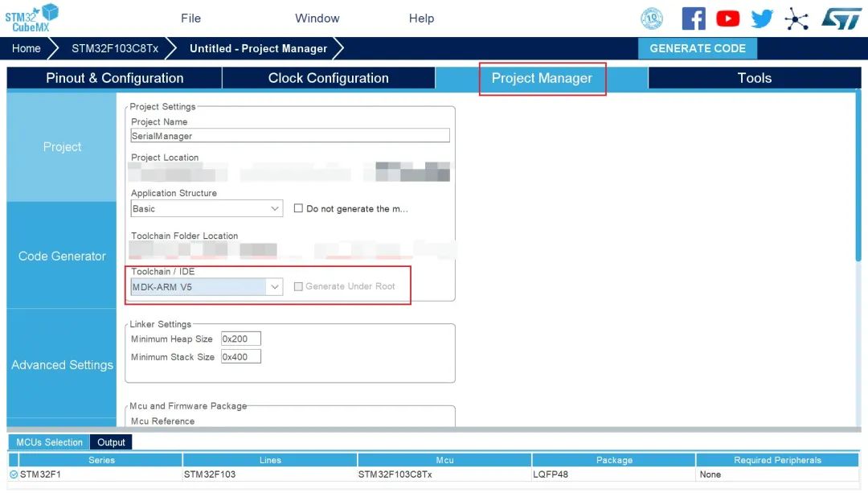Open the Help menu

point(421,18)
